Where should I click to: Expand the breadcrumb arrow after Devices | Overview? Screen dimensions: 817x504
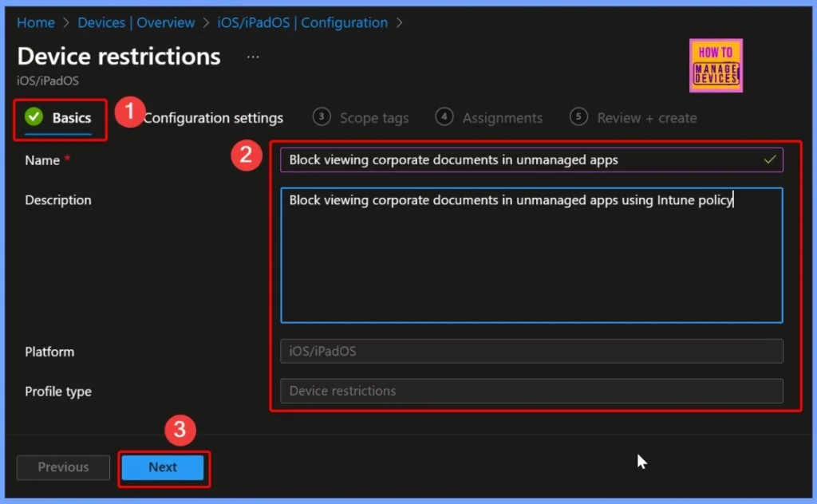[x=204, y=22]
